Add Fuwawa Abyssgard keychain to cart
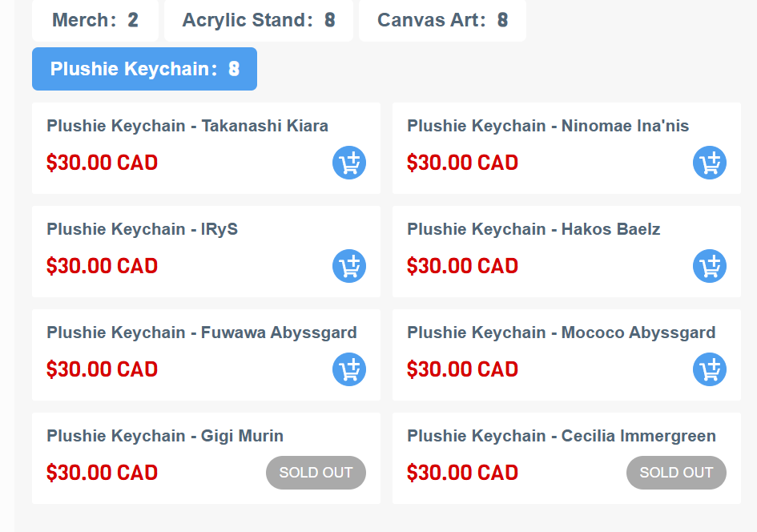This screenshot has width=757, height=532. (349, 370)
